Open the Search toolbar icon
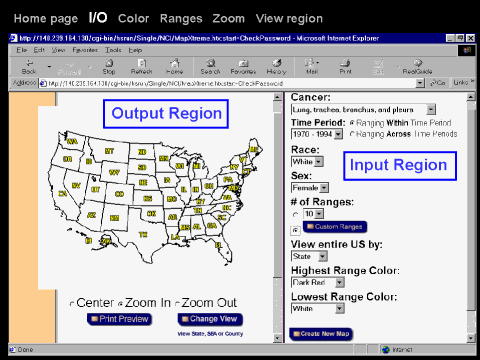Image resolution: width=480 pixels, height=360 pixels. (210, 66)
